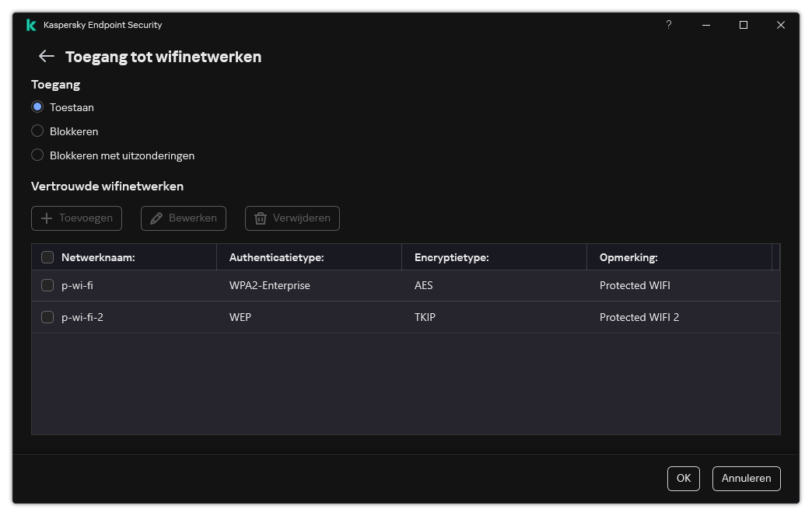Open help via the question mark icon
The width and height of the screenshot is (812, 516).
pyautogui.click(x=668, y=25)
